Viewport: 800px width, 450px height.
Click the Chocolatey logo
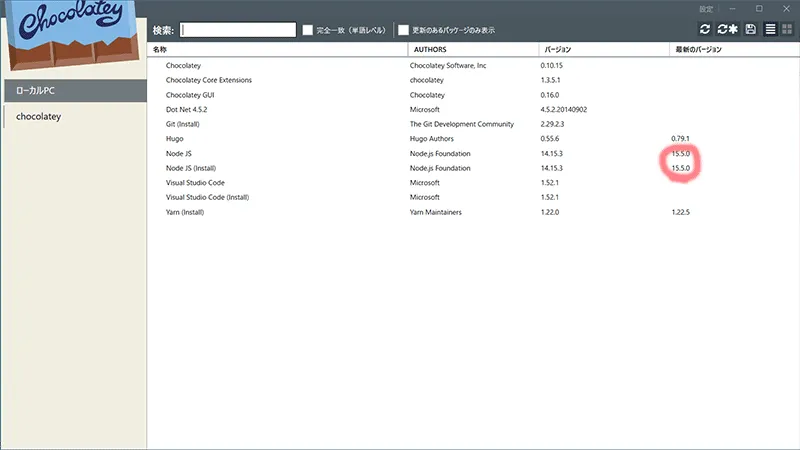click(x=73, y=35)
